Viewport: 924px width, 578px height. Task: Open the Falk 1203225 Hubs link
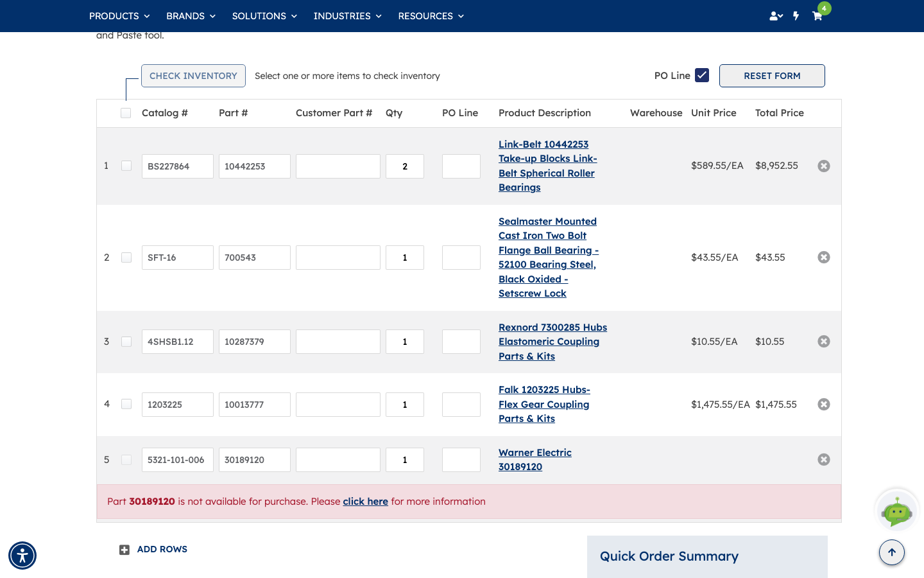pos(544,405)
